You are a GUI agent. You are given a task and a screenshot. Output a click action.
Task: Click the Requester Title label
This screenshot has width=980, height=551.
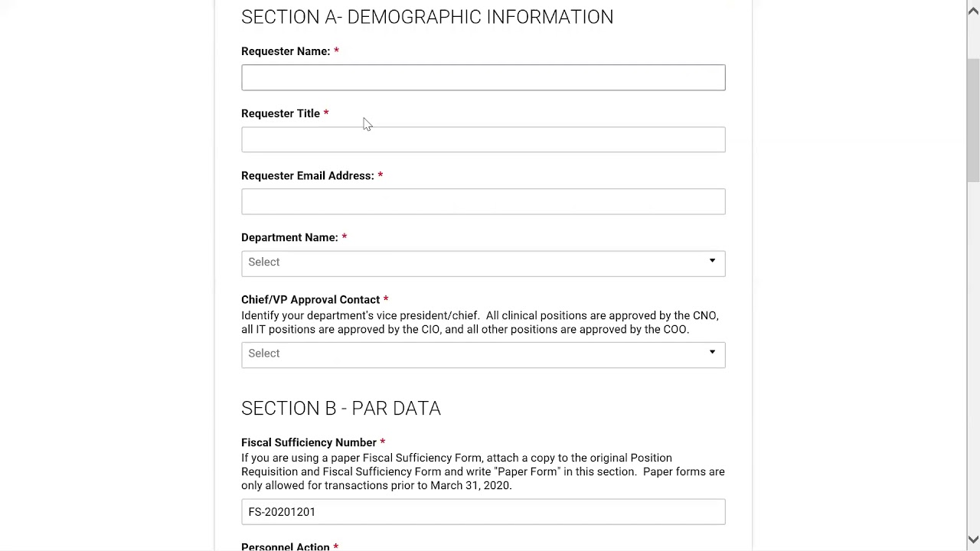pyautogui.click(x=280, y=113)
